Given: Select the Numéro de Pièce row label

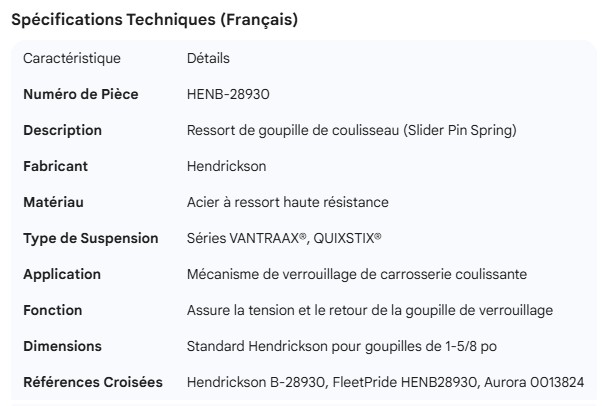Looking at the screenshot, I should 81,94.
